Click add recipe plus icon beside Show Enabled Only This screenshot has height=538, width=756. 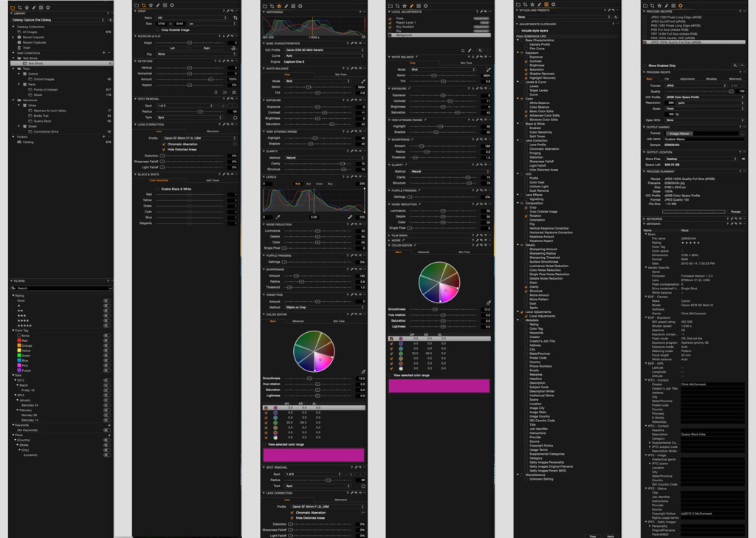pyautogui.click(x=735, y=65)
